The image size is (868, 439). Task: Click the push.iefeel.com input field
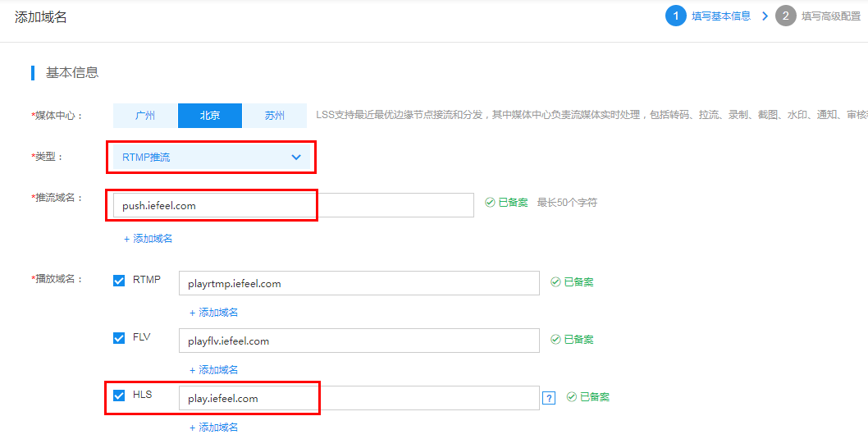point(294,205)
